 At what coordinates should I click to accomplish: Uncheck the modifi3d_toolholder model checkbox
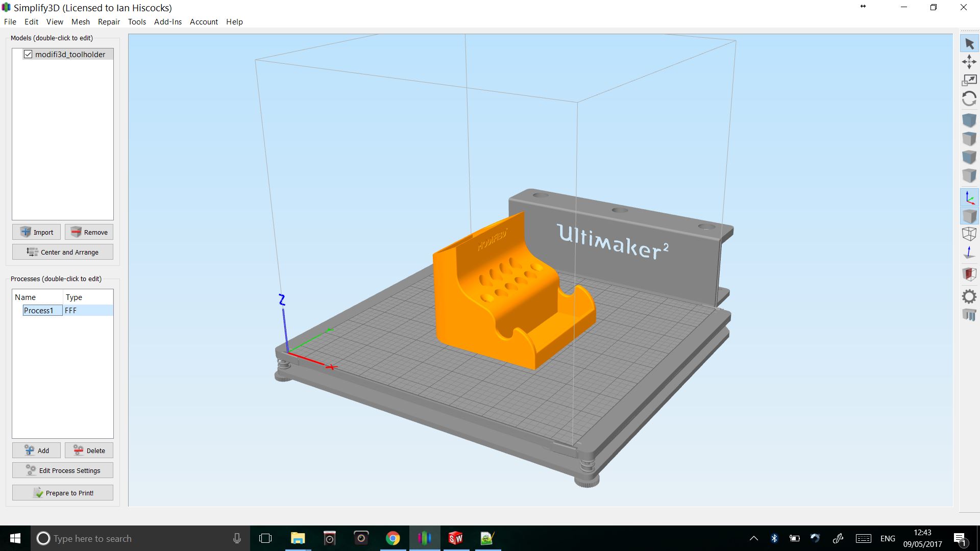pyautogui.click(x=28, y=54)
